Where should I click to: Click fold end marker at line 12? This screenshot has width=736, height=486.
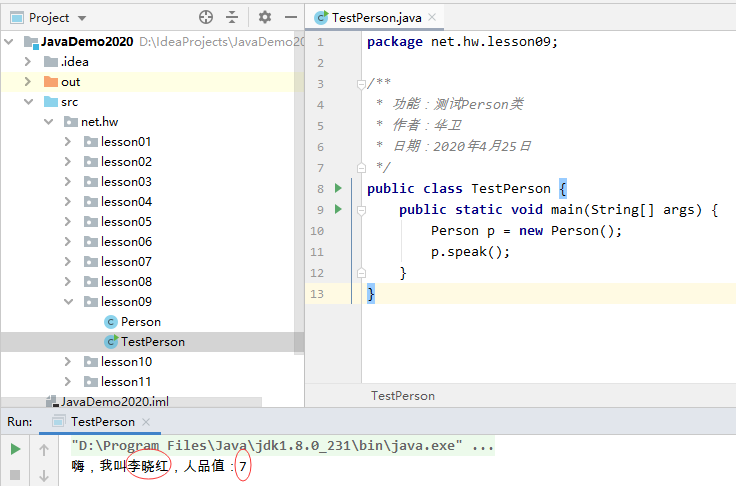361,272
